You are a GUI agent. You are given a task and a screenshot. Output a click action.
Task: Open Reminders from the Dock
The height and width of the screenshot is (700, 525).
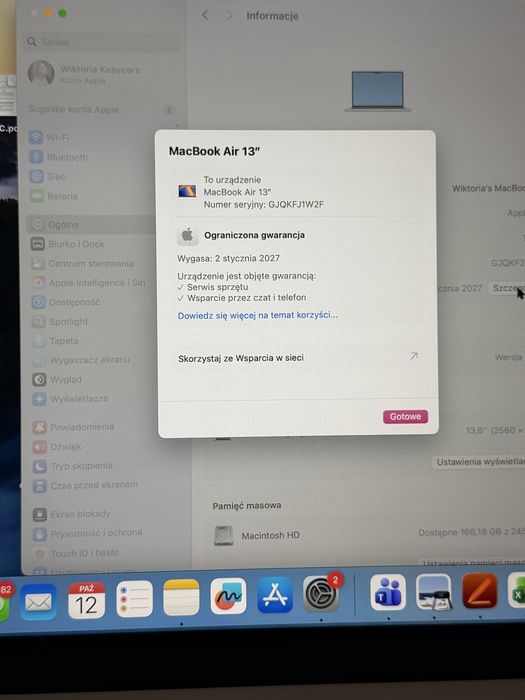click(x=134, y=599)
